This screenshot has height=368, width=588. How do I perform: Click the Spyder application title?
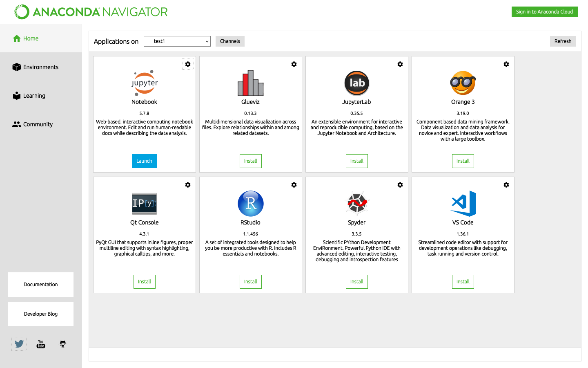pos(357,222)
